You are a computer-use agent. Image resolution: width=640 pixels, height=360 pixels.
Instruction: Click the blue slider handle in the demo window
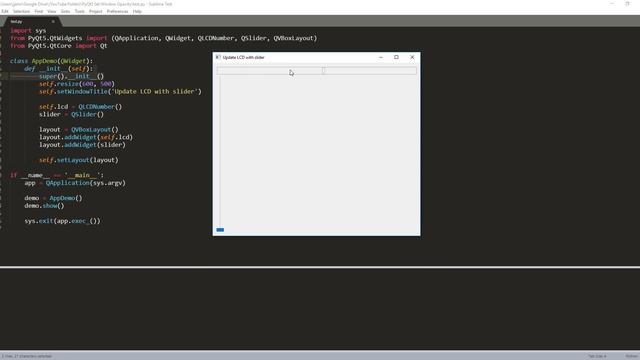pos(220,230)
